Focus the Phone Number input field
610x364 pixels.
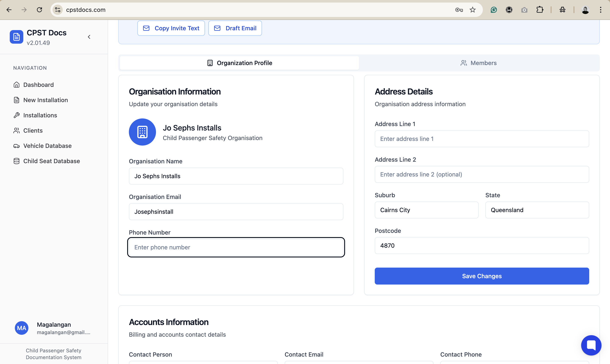point(236,247)
